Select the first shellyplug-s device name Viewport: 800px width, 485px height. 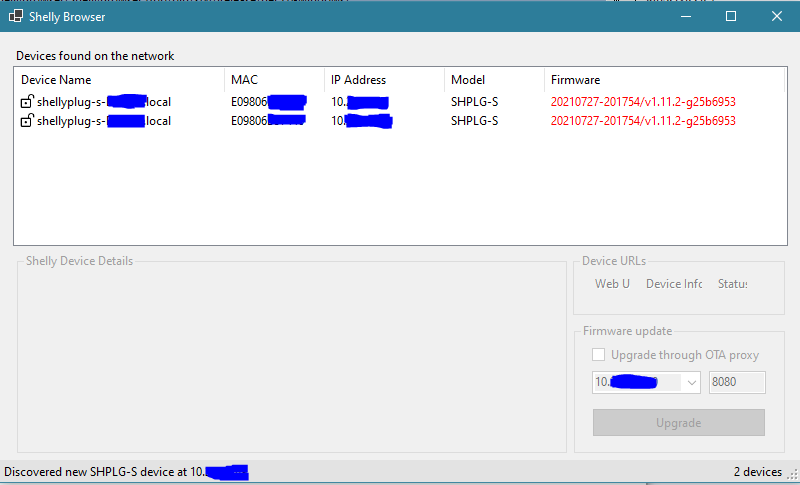104,101
